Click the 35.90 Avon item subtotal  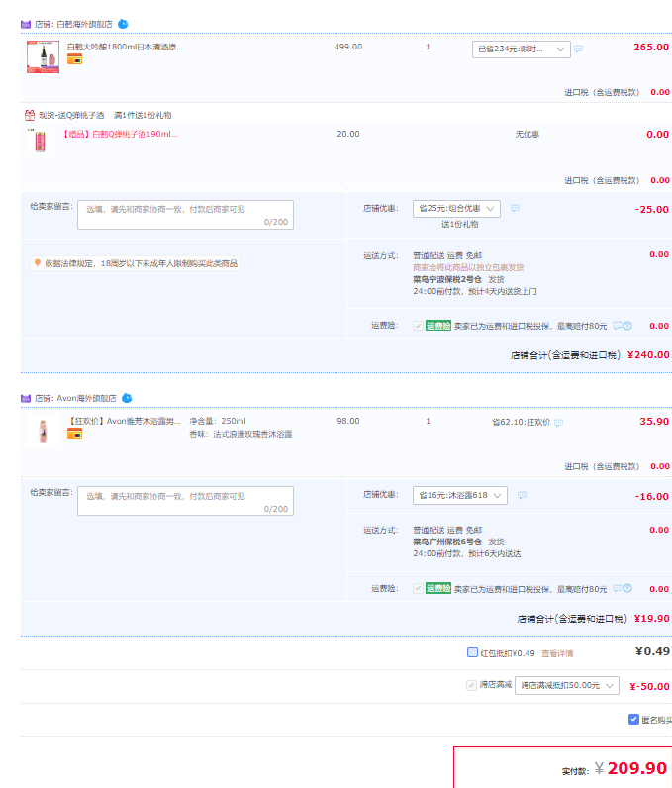[x=654, y=422]
